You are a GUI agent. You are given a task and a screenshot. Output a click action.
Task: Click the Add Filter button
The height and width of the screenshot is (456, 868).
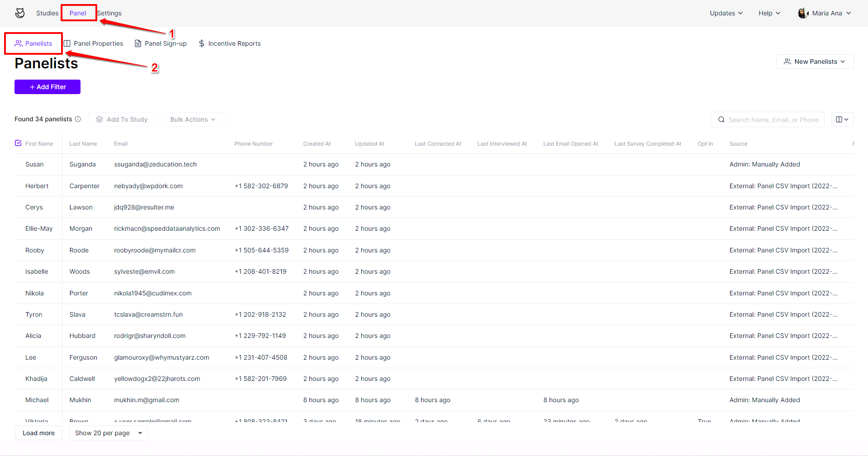pyautogui.click(x=47, y=87)
